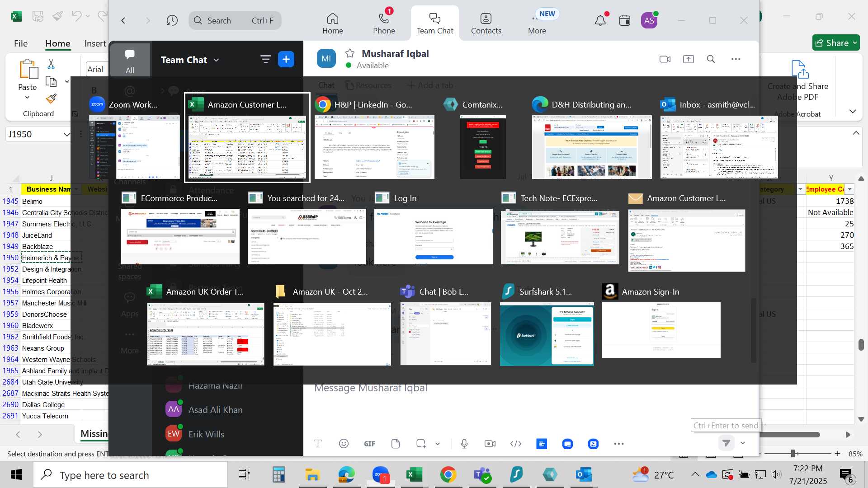Open more message tools ellipsis

pyautogui.click(x=619, y=444)
